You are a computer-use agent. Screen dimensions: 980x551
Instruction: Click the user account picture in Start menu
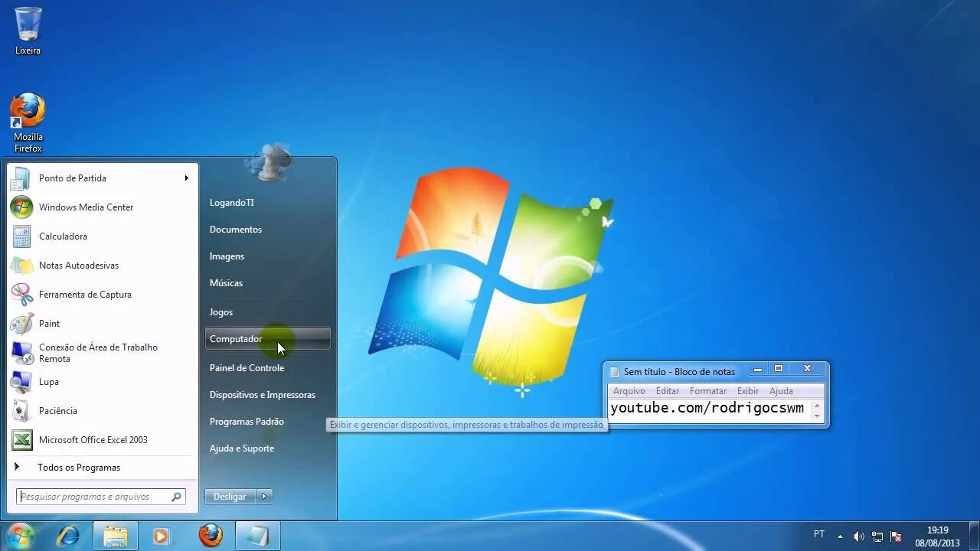(x=268, y=161)
